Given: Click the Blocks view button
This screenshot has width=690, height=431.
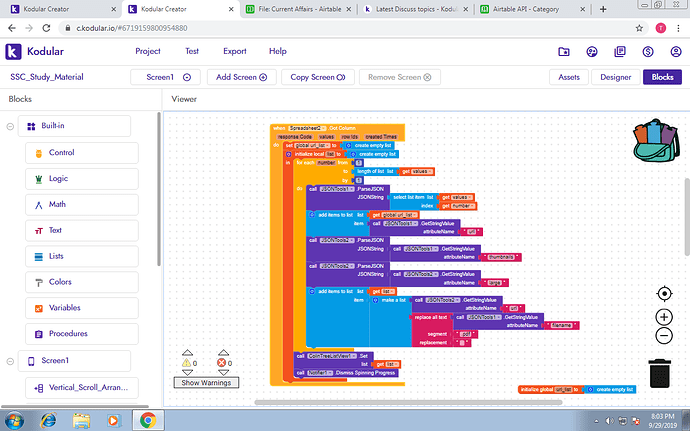Looking at the screenshot, I should (x=662, y=77).
